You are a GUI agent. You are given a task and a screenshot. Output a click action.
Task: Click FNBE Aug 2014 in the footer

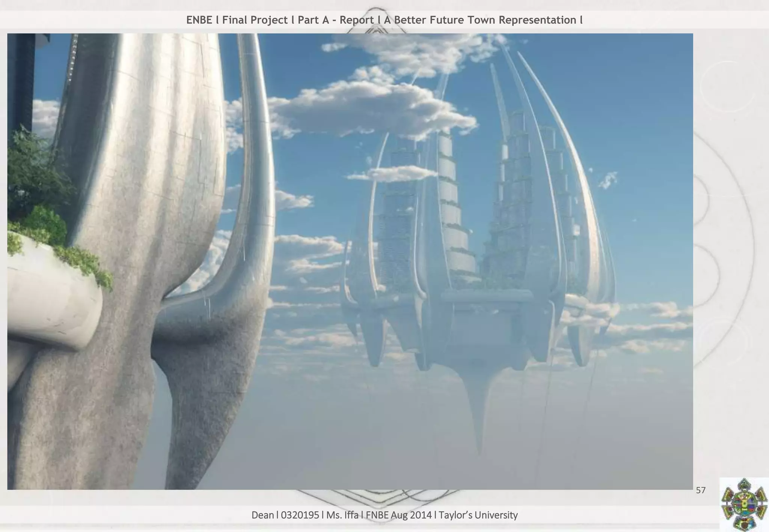tap(398, 515)
